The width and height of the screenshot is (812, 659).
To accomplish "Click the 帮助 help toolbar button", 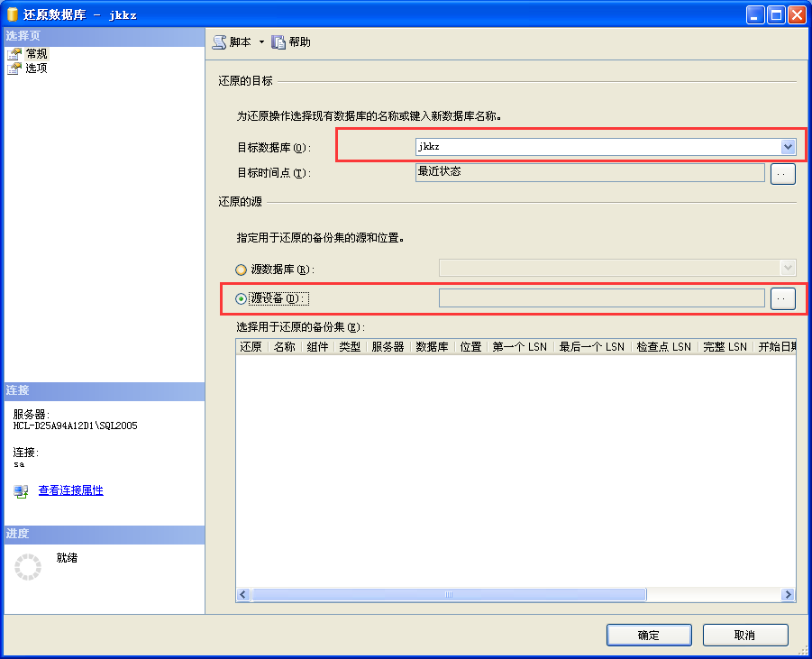I will pos(291,42).
